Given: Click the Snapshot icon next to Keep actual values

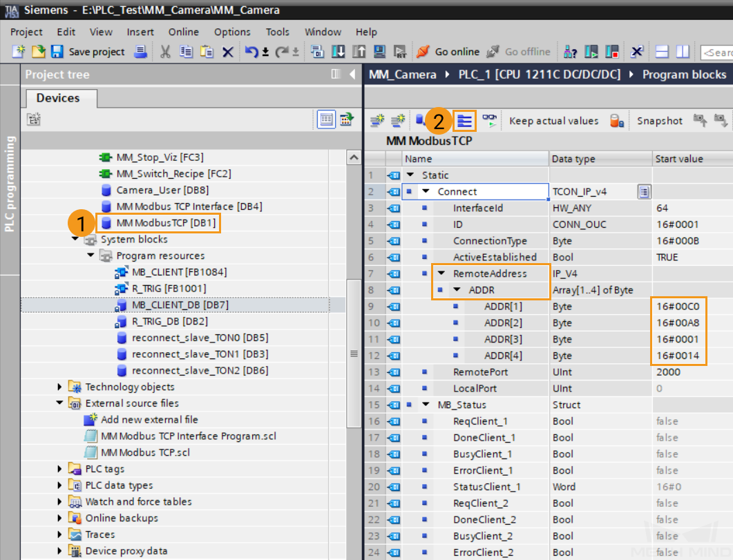Looking at the screenshot, I should 617,121.
